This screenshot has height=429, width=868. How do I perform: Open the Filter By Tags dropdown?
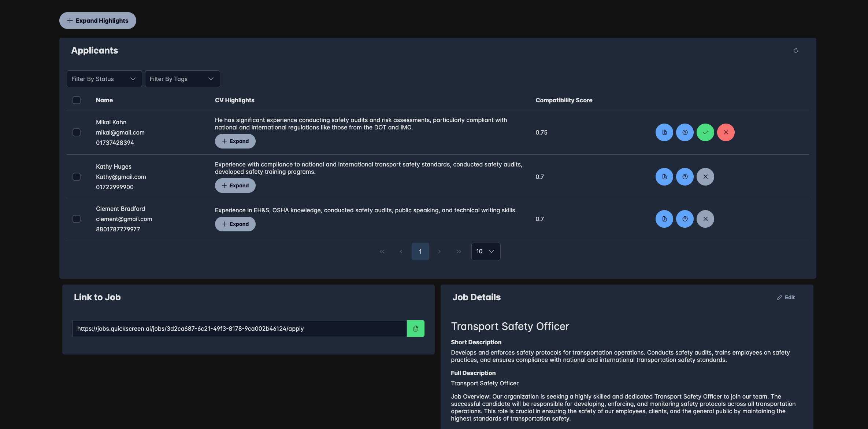[182, 79]
